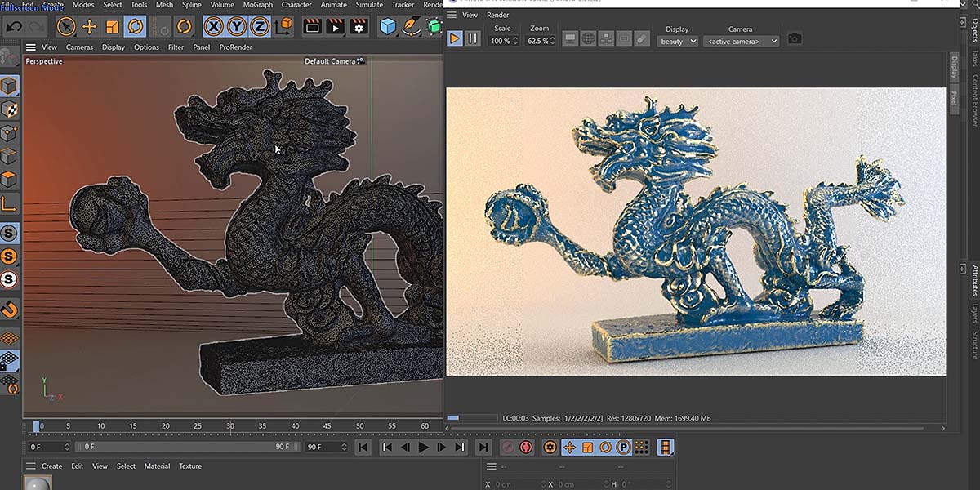Step forward one frame
The height and width of the screenshot is (490, 980).
pos(442,448)
